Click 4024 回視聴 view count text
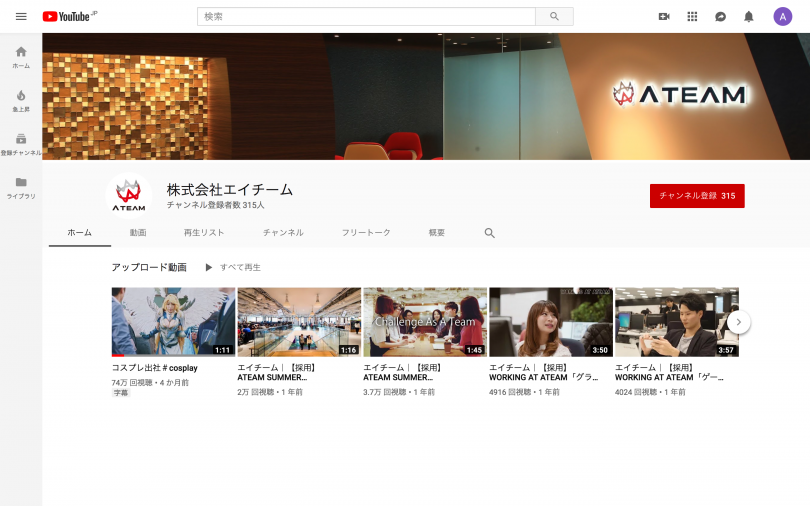810x506 pixels. point(636,392)
